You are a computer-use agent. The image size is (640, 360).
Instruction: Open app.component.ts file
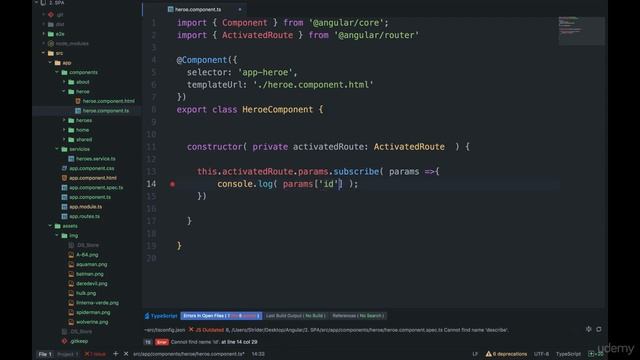(90, 197)
